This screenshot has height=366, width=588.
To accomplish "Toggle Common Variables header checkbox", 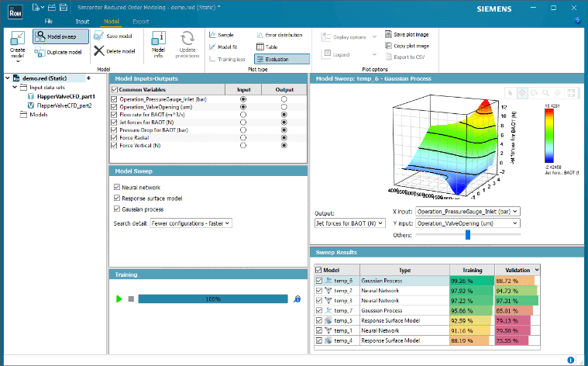I will click(x=115, y=90).
